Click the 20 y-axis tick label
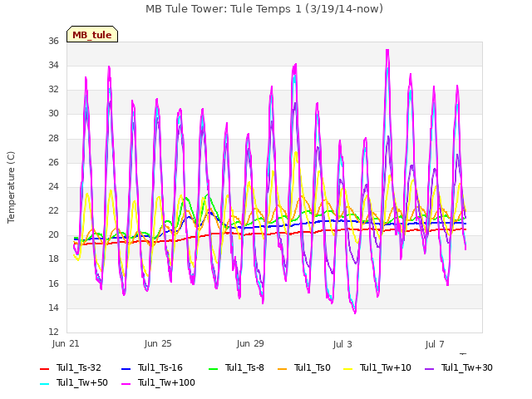532x399 pixels. (53, 235)
